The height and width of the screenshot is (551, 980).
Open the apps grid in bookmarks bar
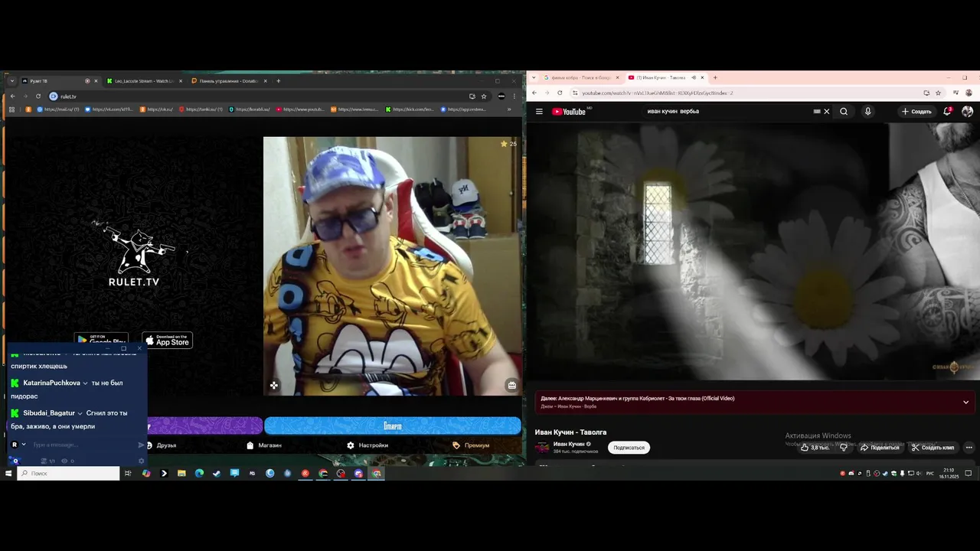point(11,109)
